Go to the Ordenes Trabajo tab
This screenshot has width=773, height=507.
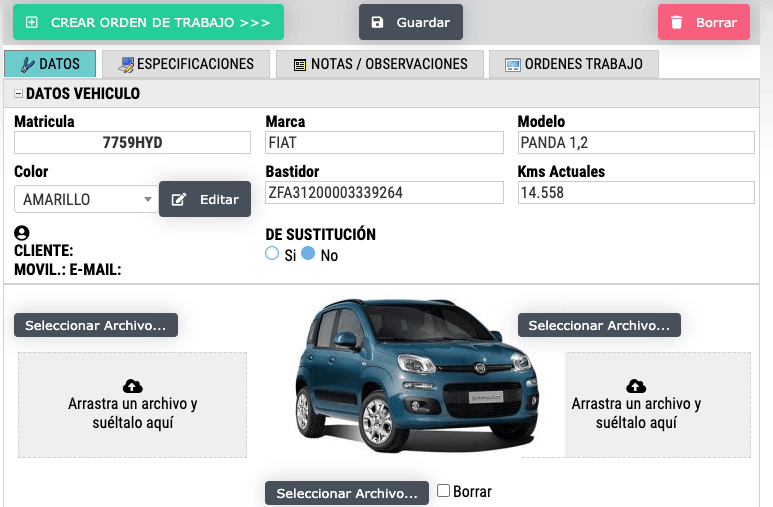573,64
